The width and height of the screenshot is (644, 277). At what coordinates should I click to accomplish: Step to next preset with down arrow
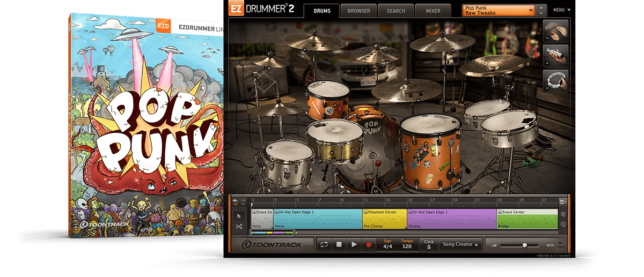coord(541,13)
